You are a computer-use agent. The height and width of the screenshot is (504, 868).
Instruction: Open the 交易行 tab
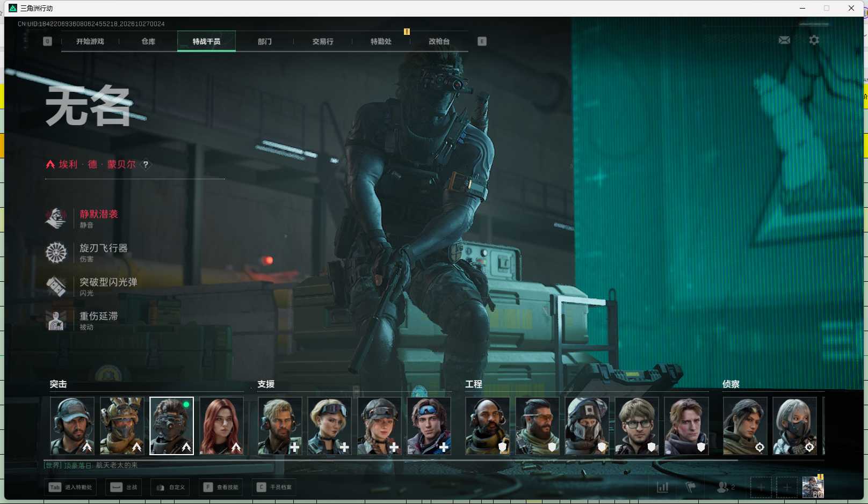323,41
